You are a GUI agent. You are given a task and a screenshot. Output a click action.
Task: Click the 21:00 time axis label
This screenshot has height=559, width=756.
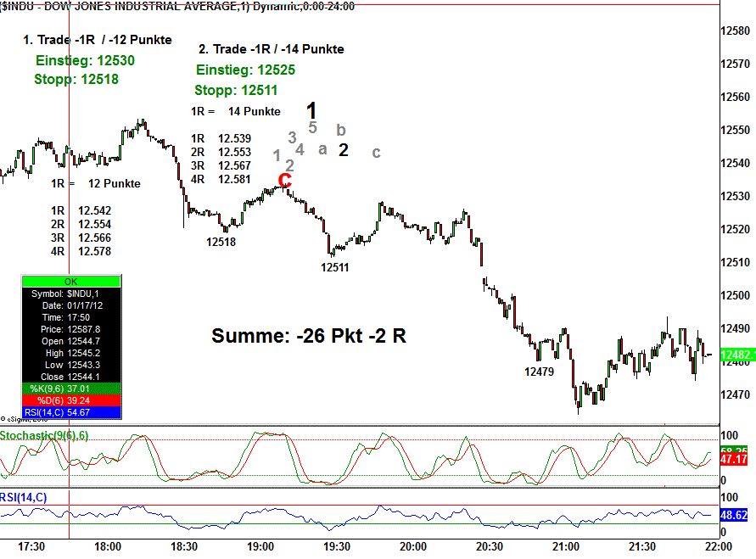566,545
